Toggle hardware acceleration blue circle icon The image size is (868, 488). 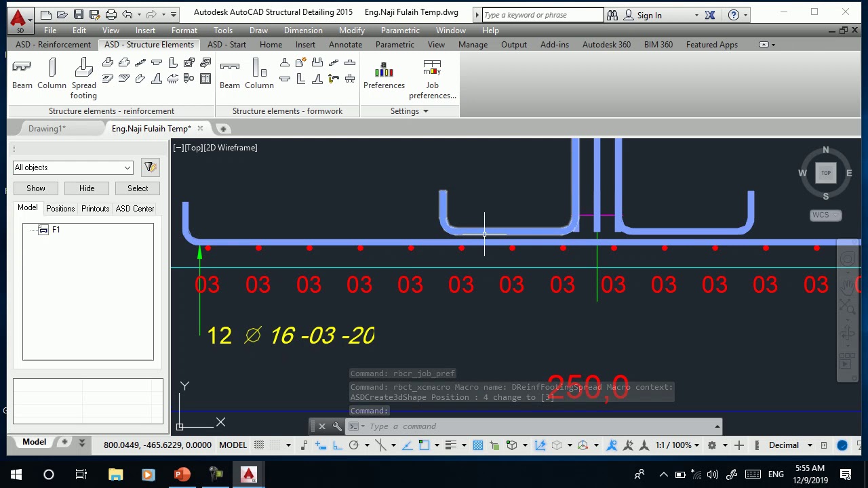point(842,445)
